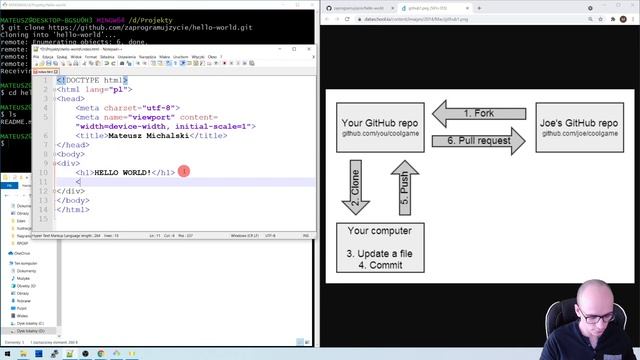This screenshot has width=640, height=360.
Task: Click the Chrome profile avatar
Action: [623, 19]
